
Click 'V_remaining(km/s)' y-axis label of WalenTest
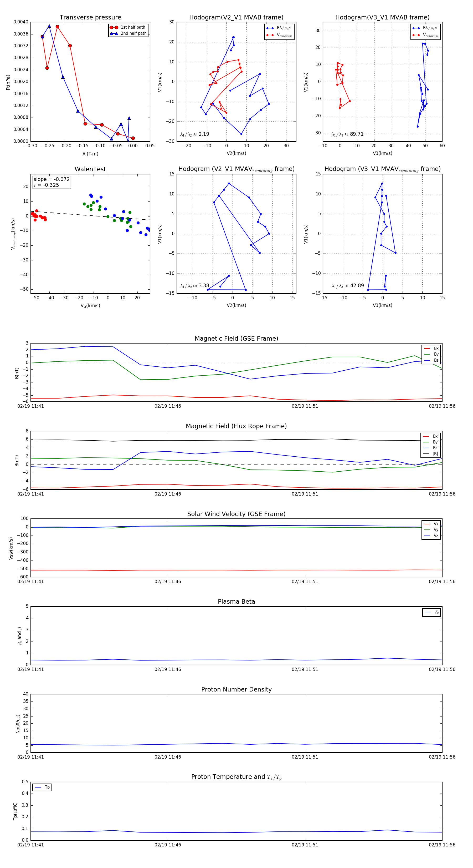coord(13,234)
